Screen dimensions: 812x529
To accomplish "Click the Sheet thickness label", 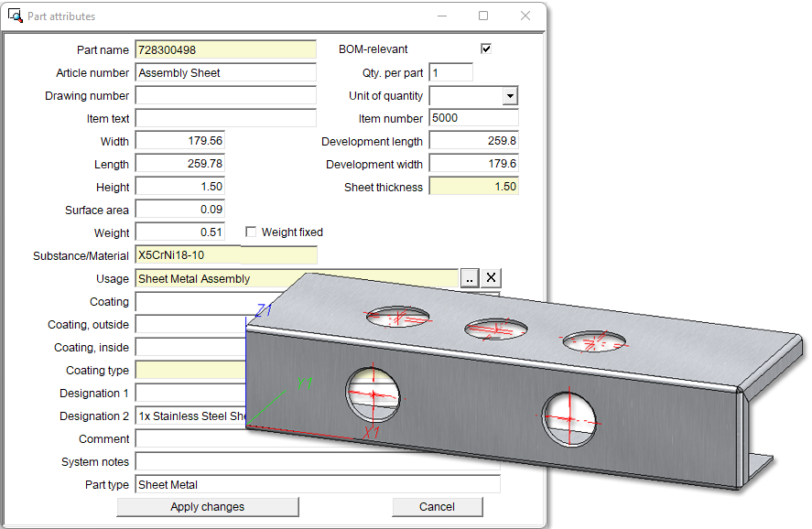I will tap(384, 188).
